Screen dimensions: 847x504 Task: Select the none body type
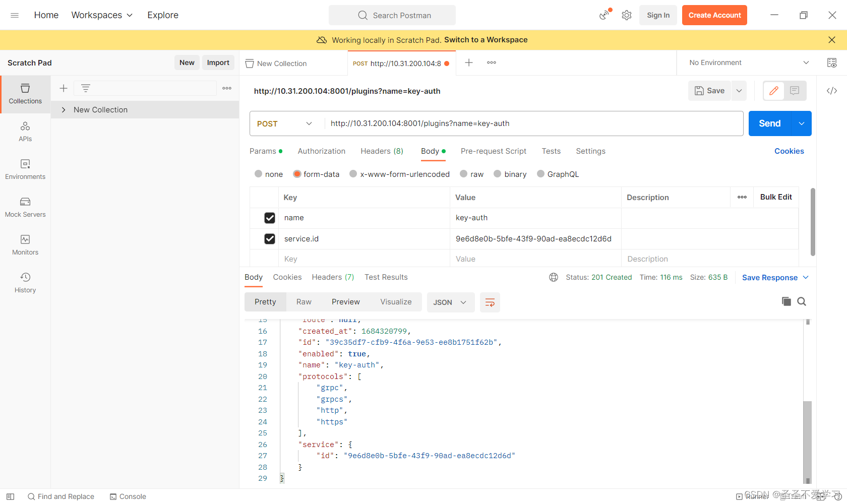259,174
